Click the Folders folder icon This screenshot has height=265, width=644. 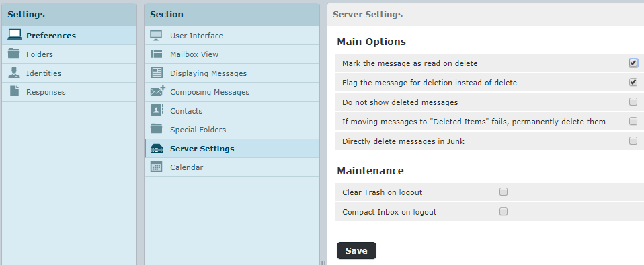pyautogui.click(x=14, y=54)
